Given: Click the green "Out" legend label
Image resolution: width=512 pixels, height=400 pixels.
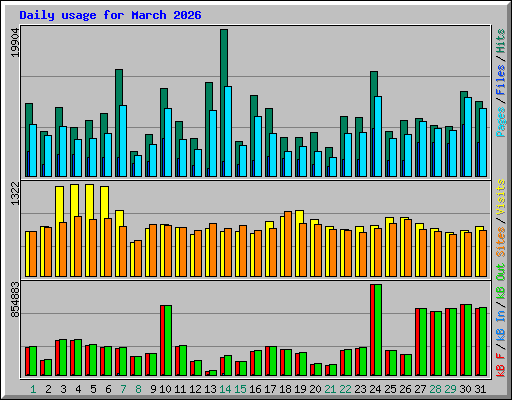Looking at the screenshot, I should pos(501,272).
